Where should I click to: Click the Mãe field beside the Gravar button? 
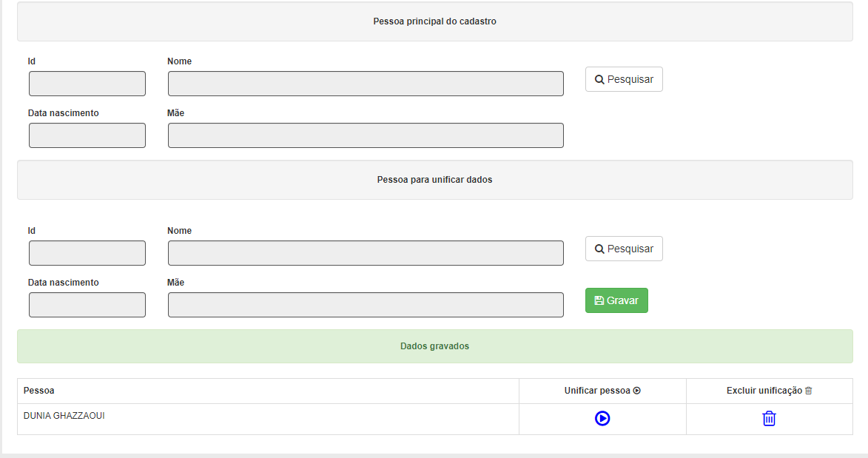coord(366,305)
